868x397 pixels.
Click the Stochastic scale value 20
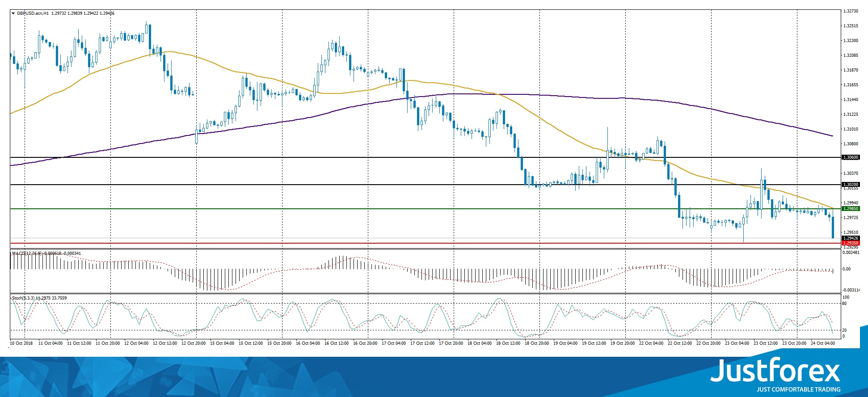(x=844, y=330)
